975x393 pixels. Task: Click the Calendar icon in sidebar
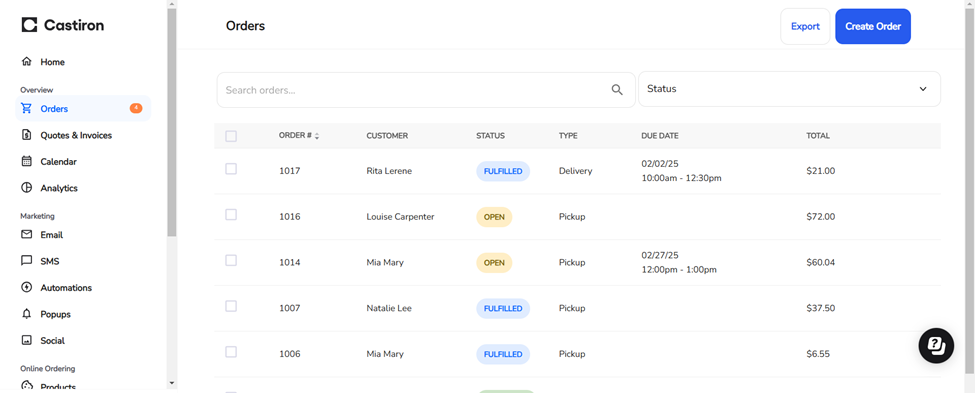26,161
